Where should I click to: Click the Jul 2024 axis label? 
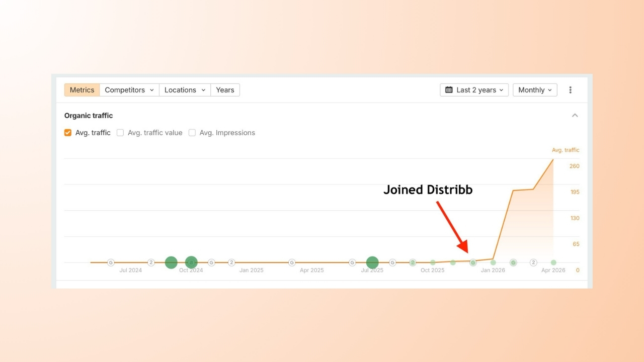click(131, 270)
